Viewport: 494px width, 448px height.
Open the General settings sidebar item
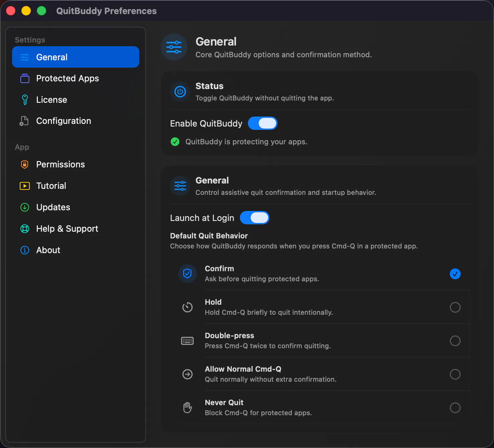[76, 57]
